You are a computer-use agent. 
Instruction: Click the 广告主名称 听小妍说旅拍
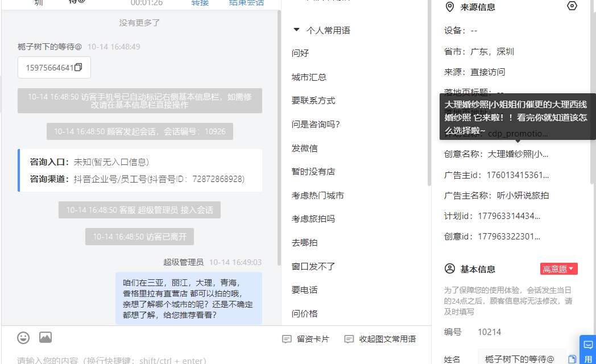click(x=523, y=196)
